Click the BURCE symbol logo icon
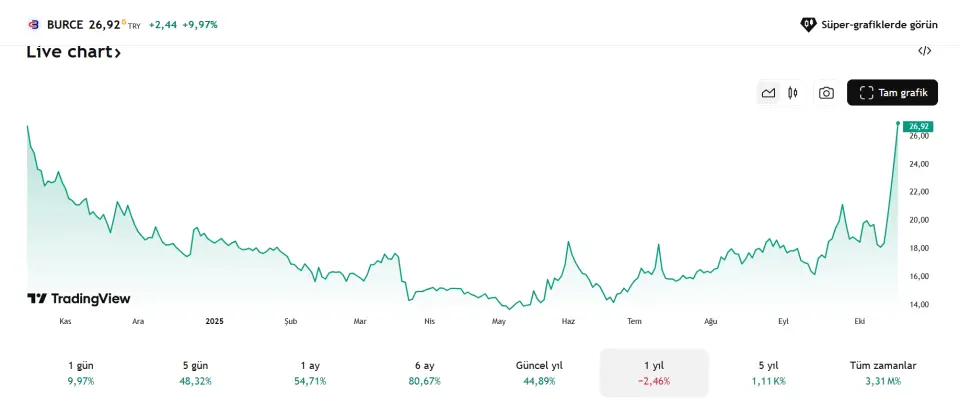 [x=32, y=24]
